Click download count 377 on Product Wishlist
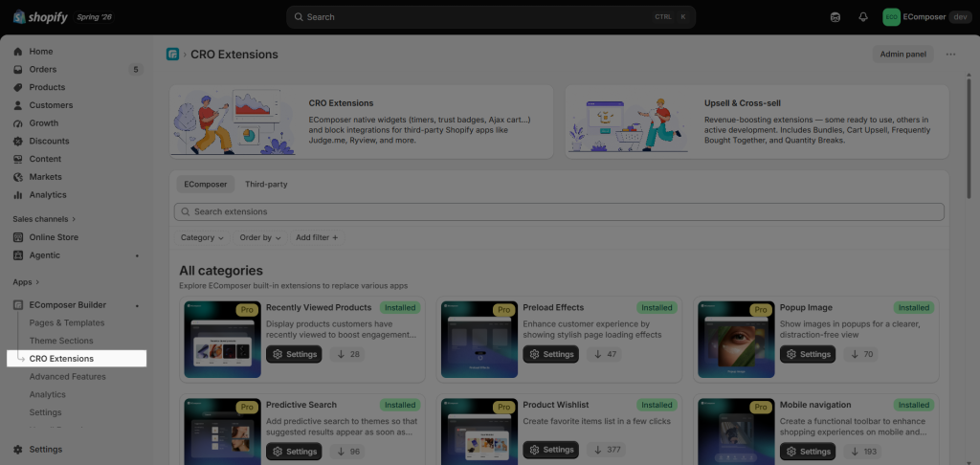Viewport: 980px width, 465px height. pos(606,452)
